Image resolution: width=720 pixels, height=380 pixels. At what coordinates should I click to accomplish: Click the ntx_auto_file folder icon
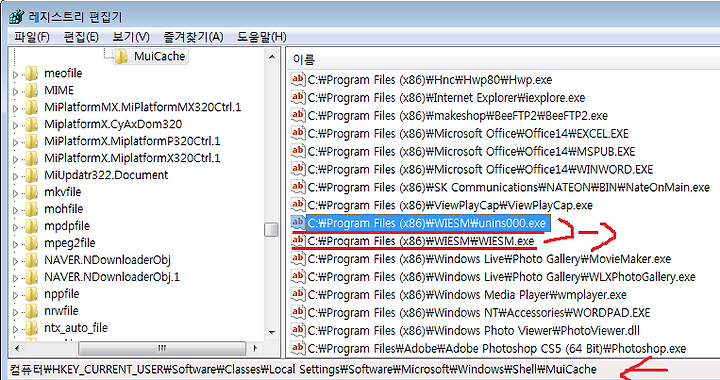click(31, 328)
